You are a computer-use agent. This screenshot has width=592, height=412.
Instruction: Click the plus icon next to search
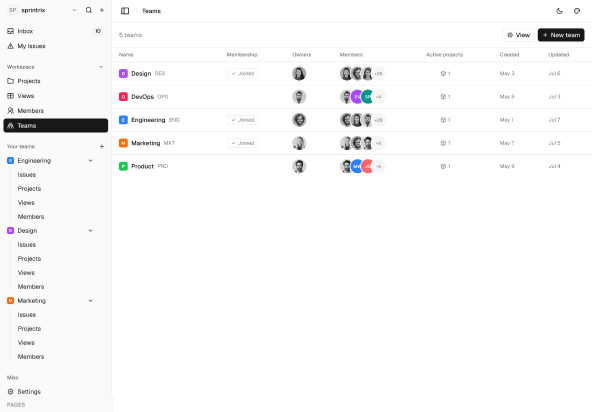102,10
